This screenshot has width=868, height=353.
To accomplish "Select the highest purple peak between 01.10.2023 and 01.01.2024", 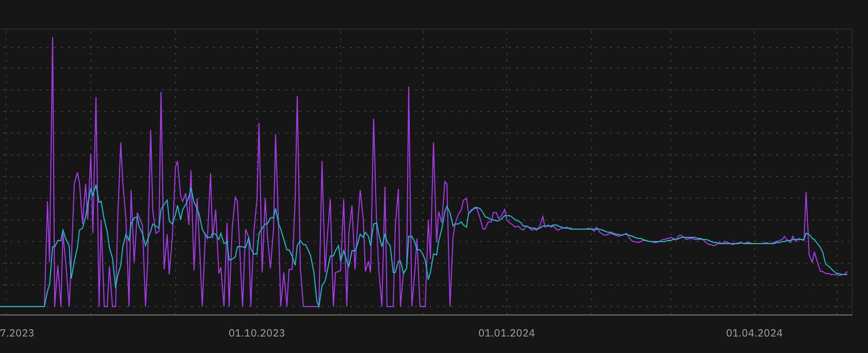I will coord(409,87).
